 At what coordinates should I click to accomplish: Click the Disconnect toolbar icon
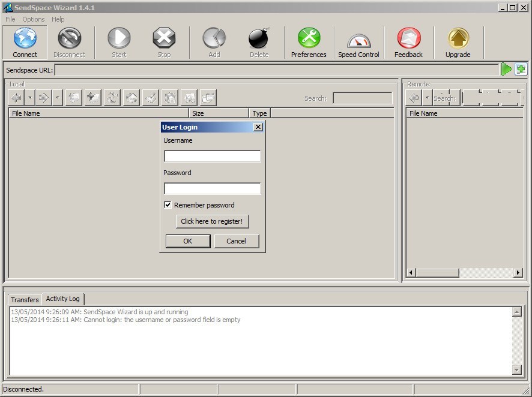(x=69, y=38)
